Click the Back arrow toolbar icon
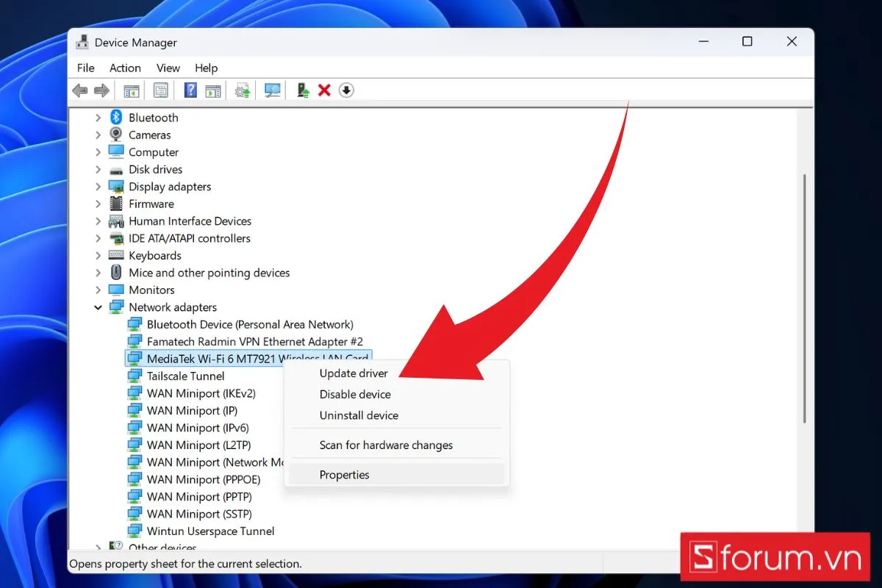The image size is (882, 588). click(x=79, y=90)
